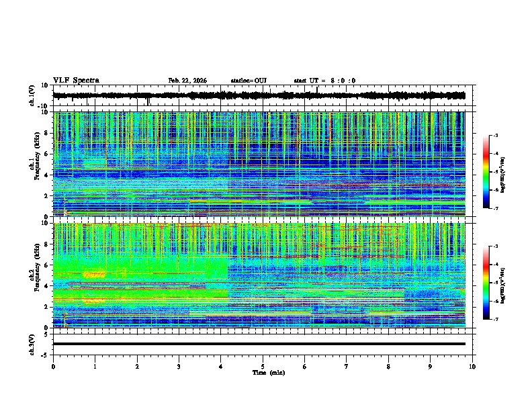Click the ch.1 color bar log(PSD) label
532x411 pixels.
click(x=503, y=175)
